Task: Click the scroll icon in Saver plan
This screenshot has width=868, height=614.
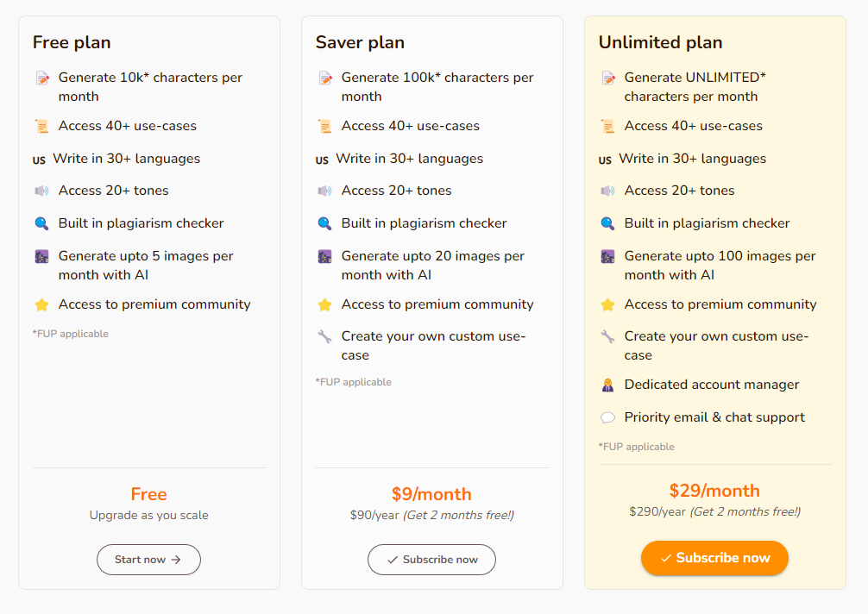Action: click(x=325, y=126)
